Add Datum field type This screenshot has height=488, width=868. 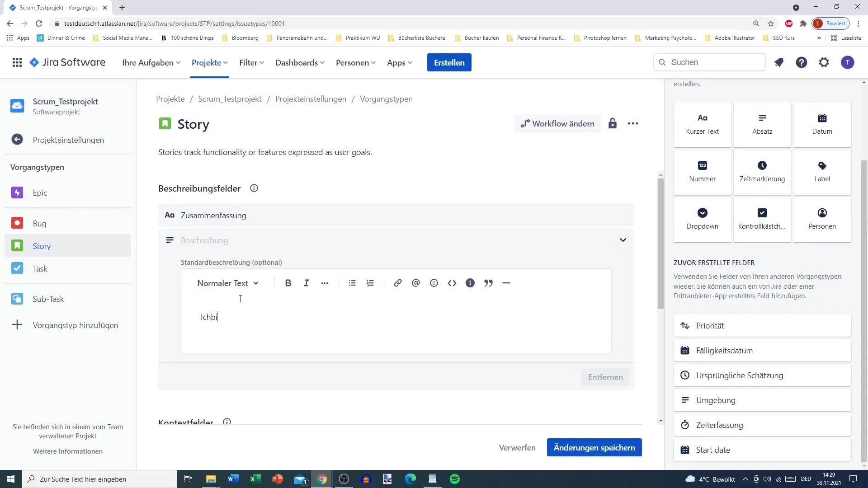click(x=822, y=124)
